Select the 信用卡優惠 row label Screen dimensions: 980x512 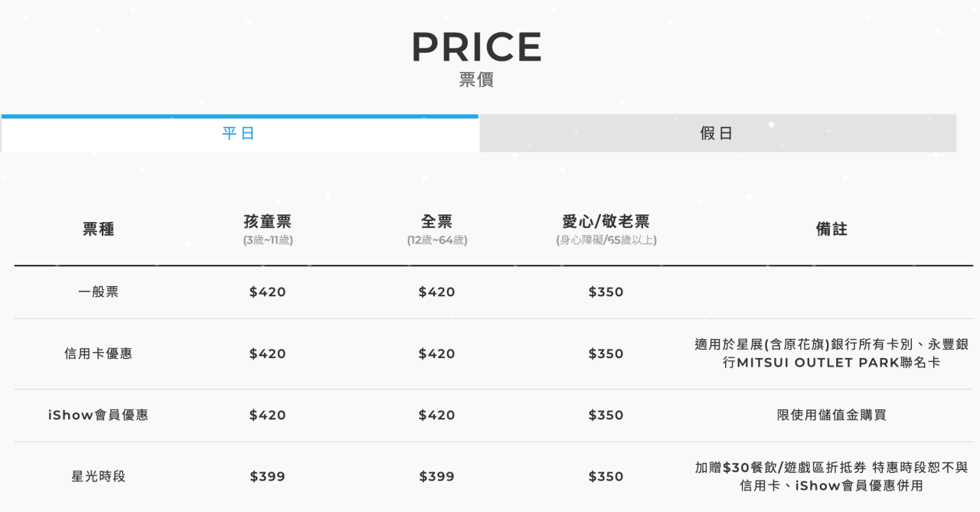(x=99, y=354)
